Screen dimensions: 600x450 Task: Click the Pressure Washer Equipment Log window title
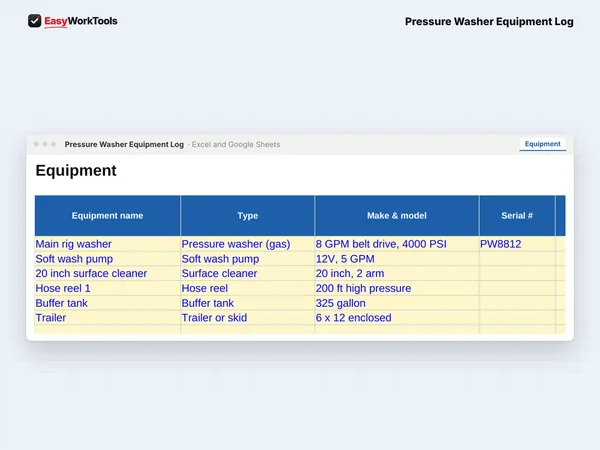(x=124, y=144)
